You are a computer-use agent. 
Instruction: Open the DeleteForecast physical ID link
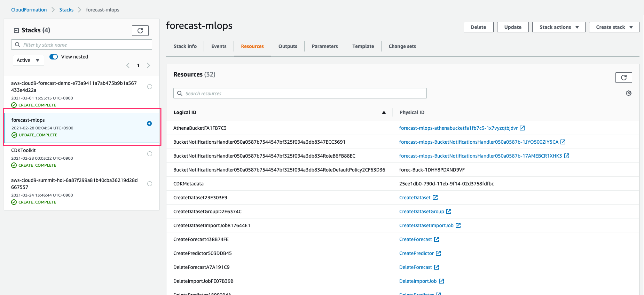pyautogui.click(x=416, y=267)
